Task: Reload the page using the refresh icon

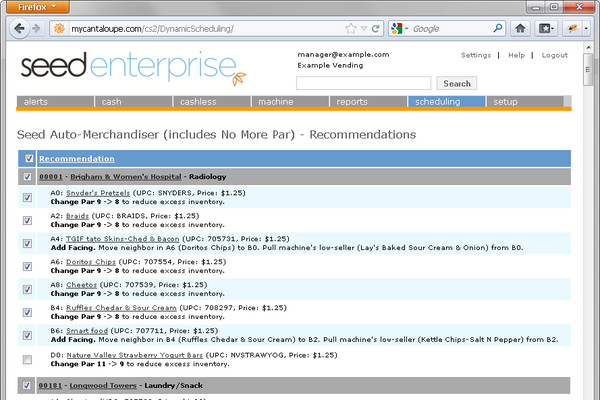Action: 377,29
